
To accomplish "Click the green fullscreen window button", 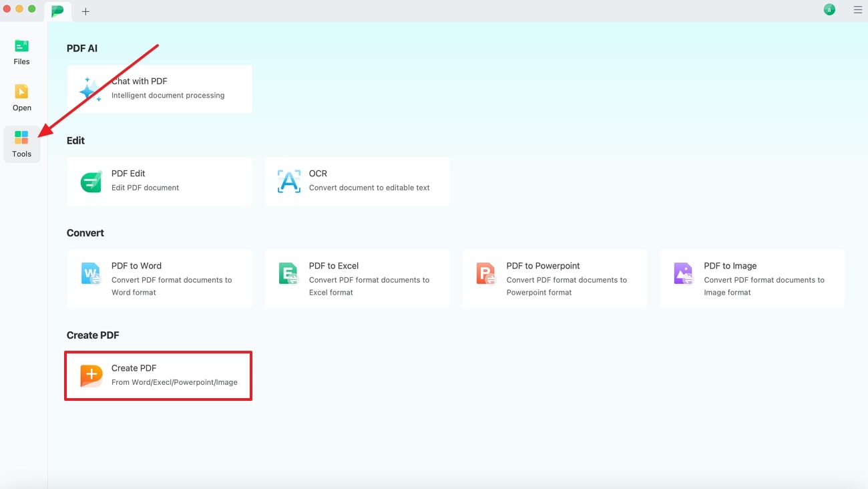I will pos(31,9).
